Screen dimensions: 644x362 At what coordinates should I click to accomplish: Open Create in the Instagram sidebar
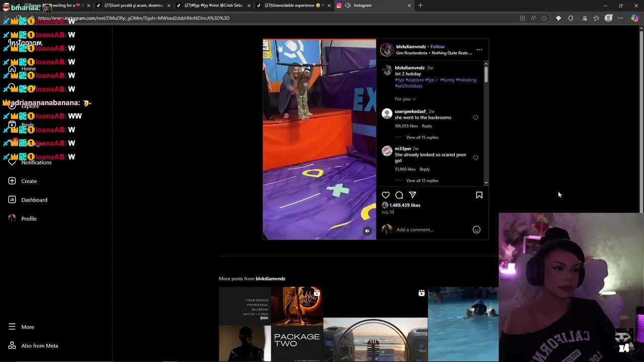click(x=23, y=181)
